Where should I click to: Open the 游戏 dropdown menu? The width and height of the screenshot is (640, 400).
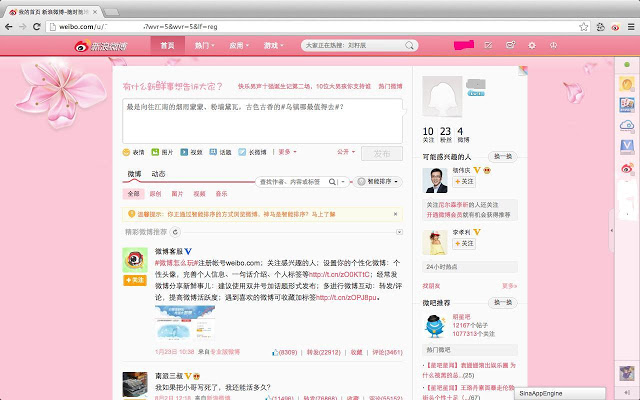point(273,46)
